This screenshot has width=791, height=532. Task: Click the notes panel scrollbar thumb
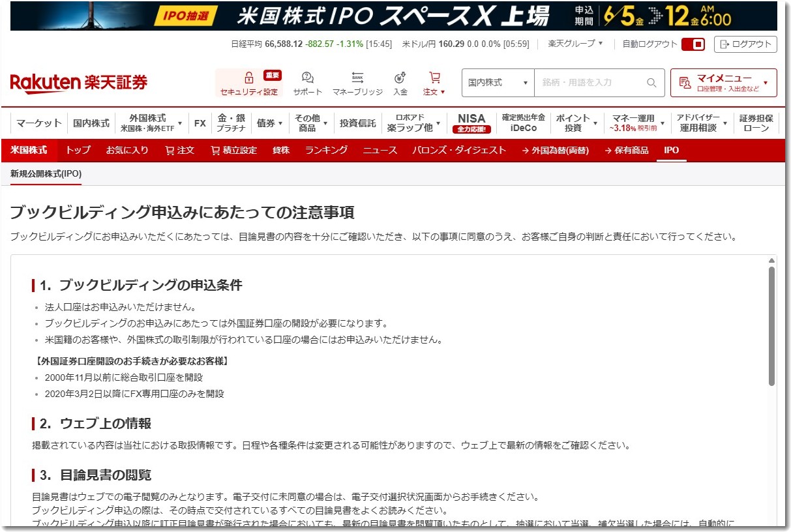771,326
